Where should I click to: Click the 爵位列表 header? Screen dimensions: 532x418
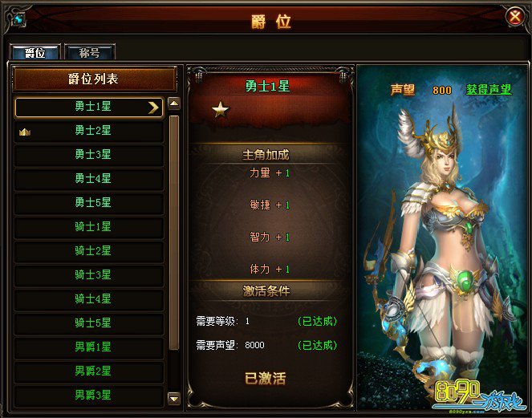pos(95,79)
